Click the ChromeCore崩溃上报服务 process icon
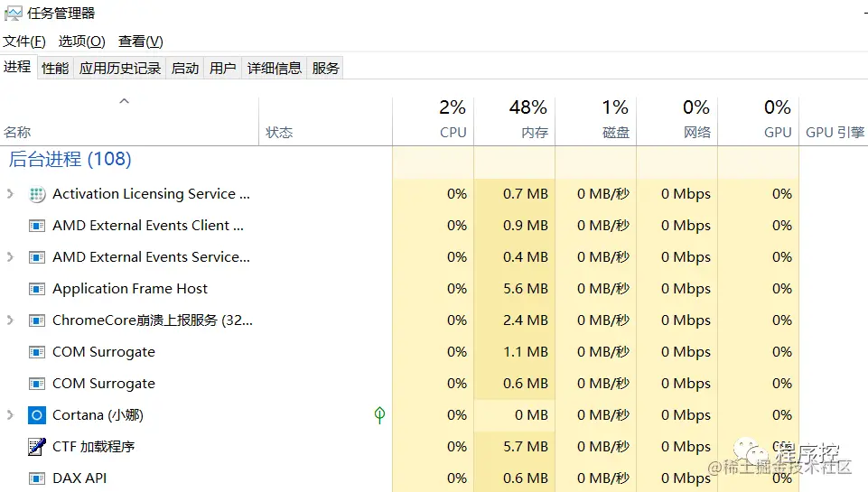Image resolution: width=868 pixels, height=492 pixels. (x=36, y=320)
